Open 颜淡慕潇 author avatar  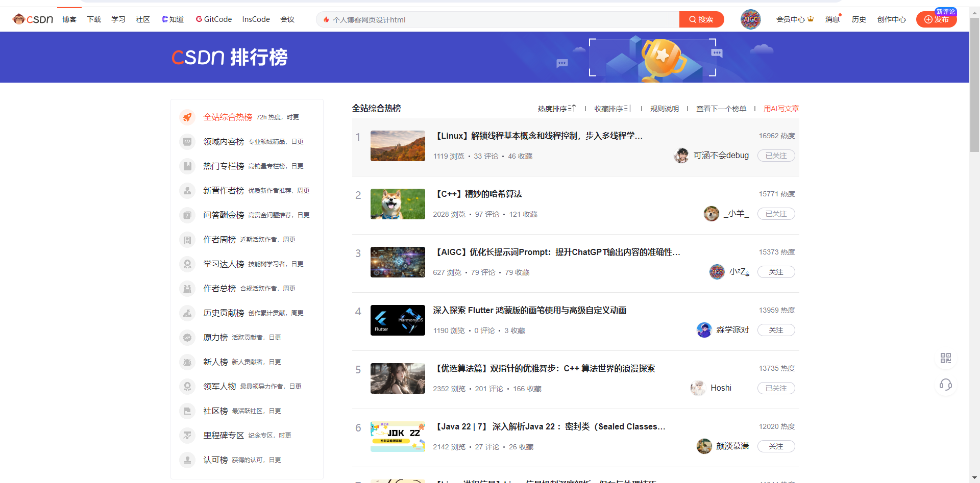coord(704,446)
